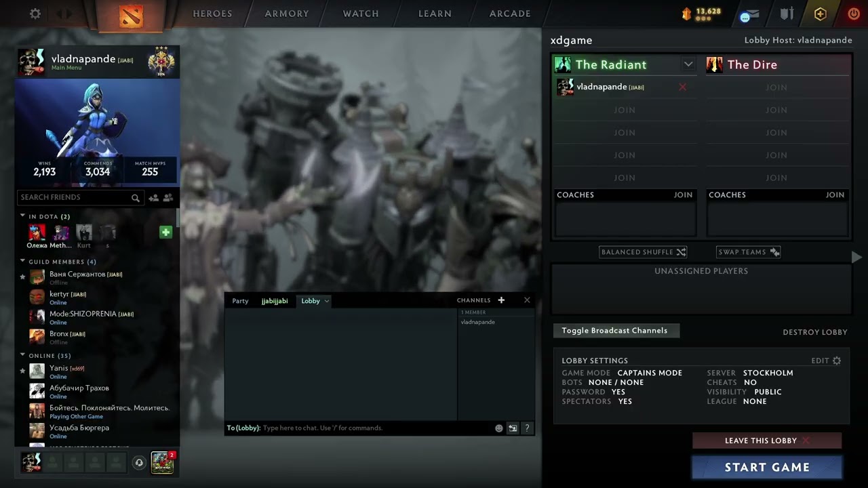Select Kurt avatar in In Dota row
The height and width of the screenshot is (488, 868).
coord(84,232)
